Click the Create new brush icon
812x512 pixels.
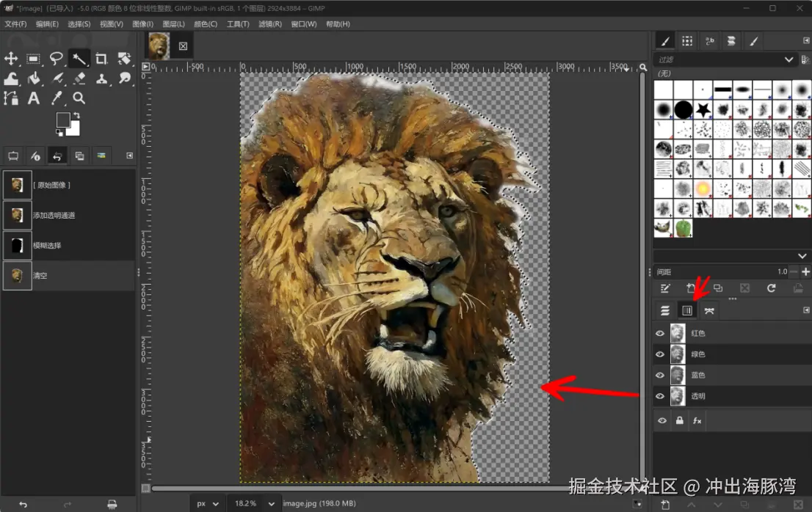690,288
